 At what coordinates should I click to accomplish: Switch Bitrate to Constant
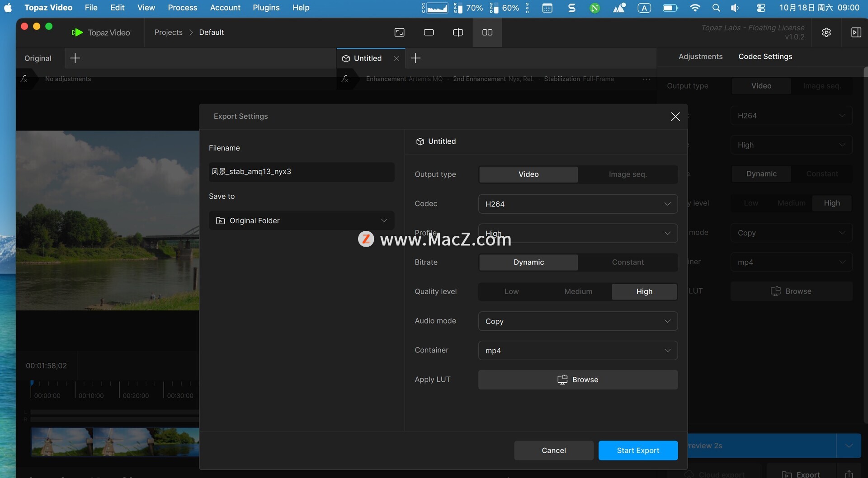pos(627,262)
